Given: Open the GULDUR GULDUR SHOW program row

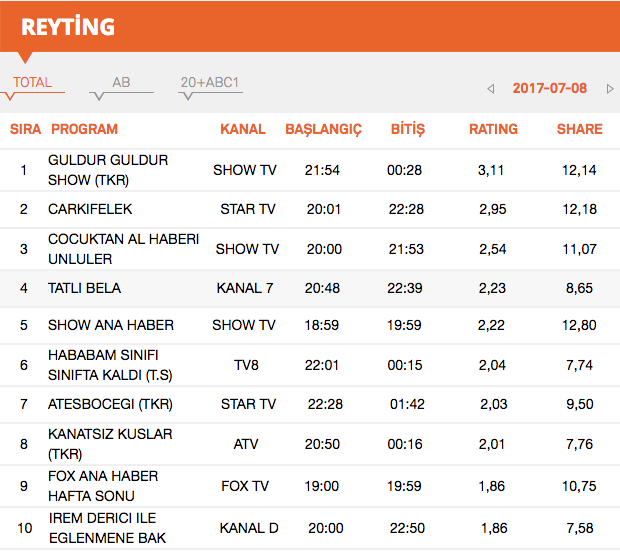Looking at the screenshot, I should [x=108, y=170].
